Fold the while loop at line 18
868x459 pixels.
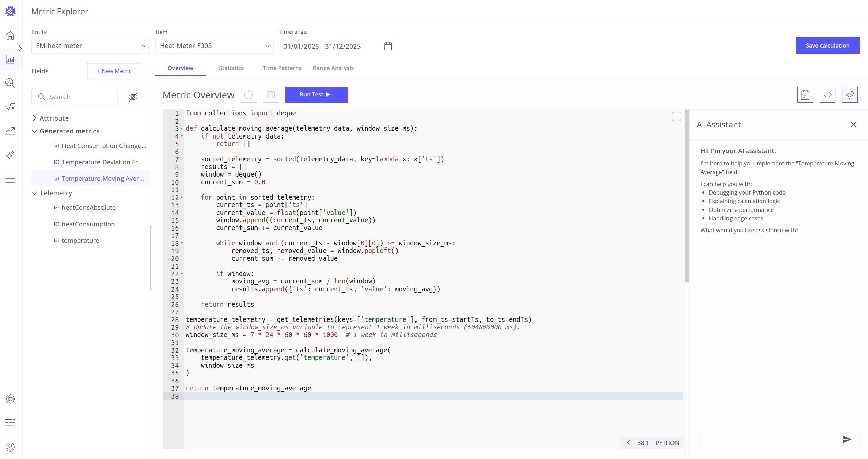[182, 243]
